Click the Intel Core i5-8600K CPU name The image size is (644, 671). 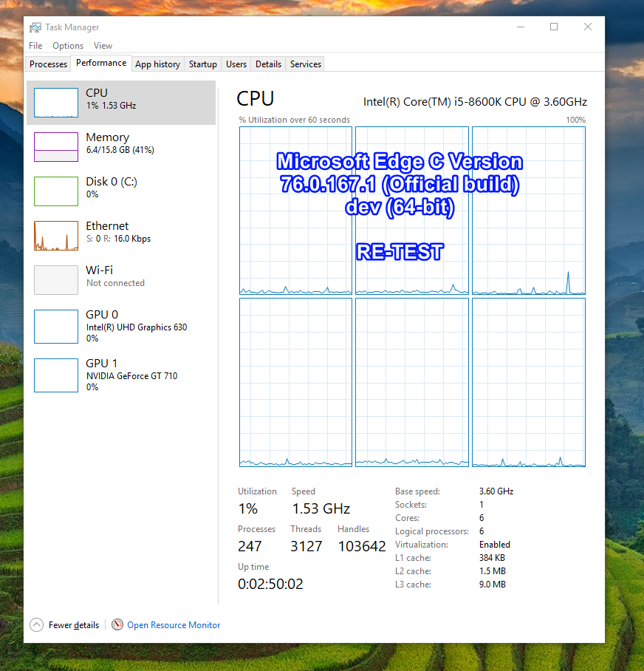coord(475,102)
